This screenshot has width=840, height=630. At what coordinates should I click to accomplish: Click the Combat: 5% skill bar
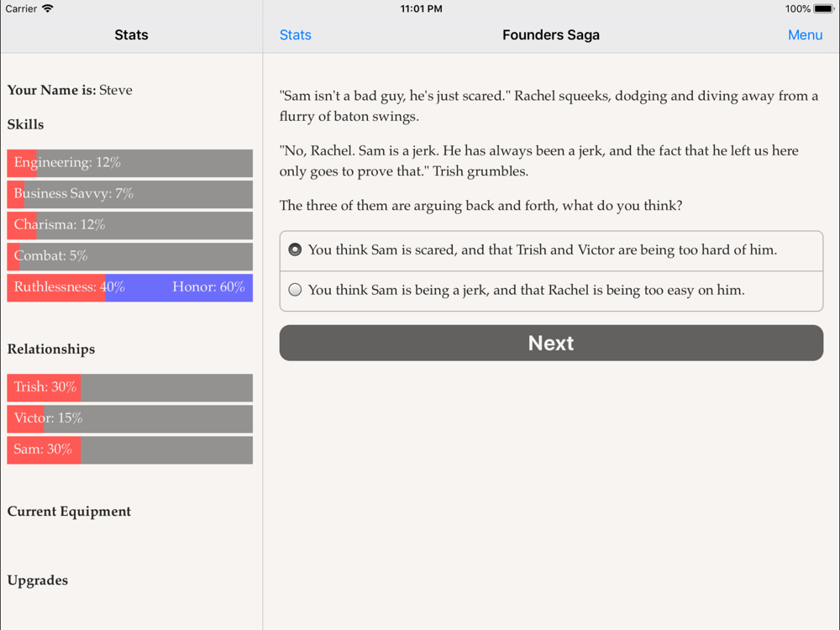pyautogui.click(x=129, y=256)
